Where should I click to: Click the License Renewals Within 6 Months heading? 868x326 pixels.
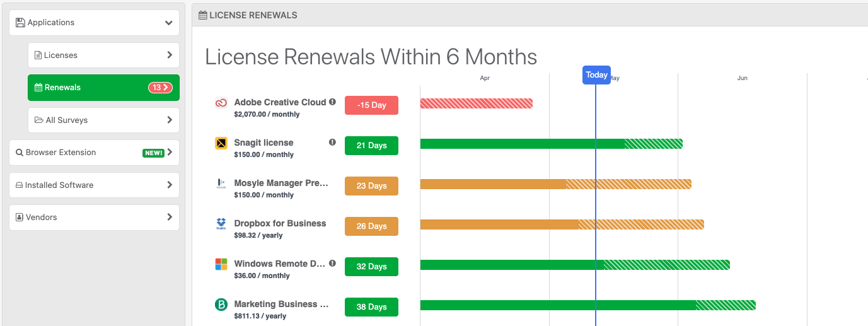click(x=371, y=57)
